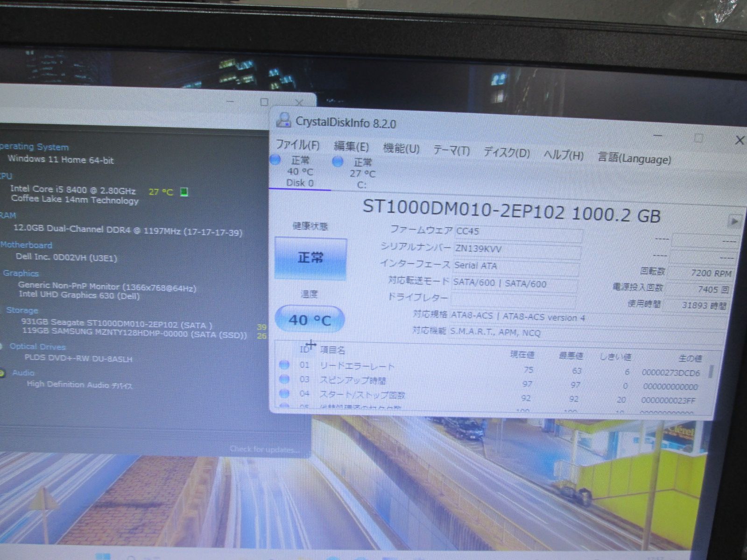This screenshot has height=560, width=747.
Task: Open the テーマ(T) menu
Action: point(451,150)
